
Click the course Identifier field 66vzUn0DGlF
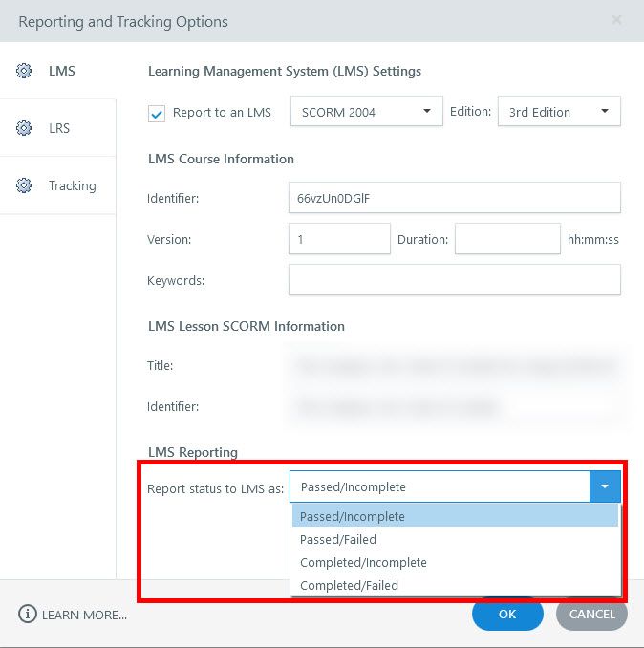click(x=455, y=198)
